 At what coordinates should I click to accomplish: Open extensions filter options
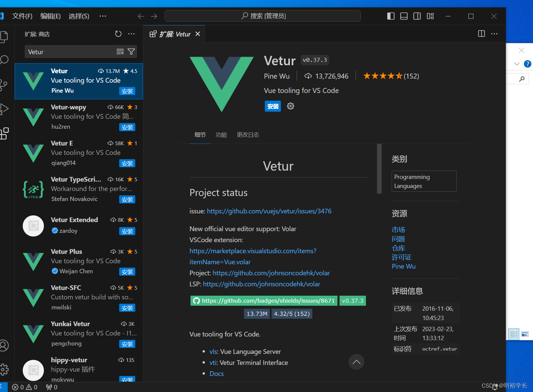coord(131,52)
